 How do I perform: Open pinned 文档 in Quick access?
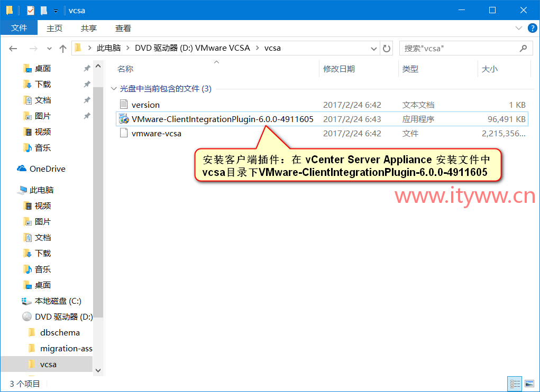(43, 100)
